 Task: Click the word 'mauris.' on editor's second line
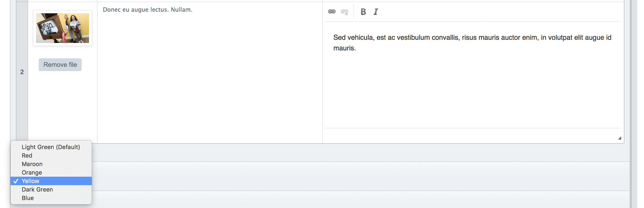point(344,48)
